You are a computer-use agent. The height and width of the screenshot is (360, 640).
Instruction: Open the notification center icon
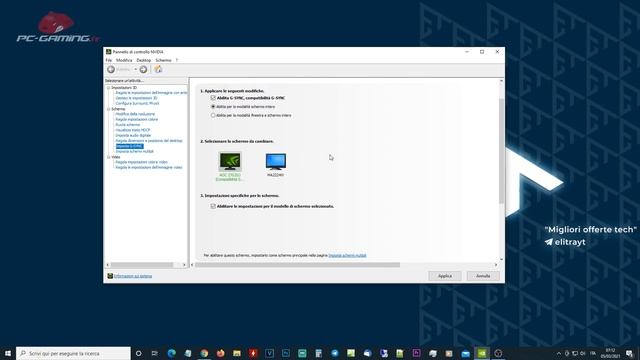pos(629,353)
